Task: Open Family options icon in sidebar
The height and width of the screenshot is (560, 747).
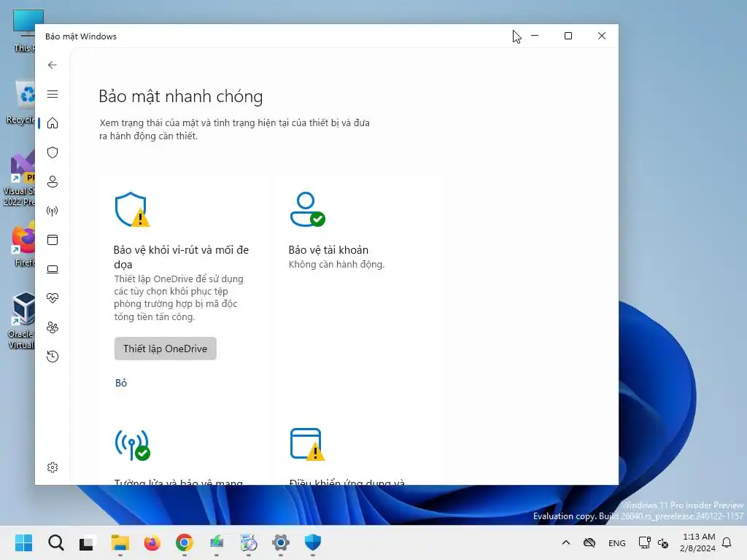Action: pyautogui.click(x=53, y=327)
